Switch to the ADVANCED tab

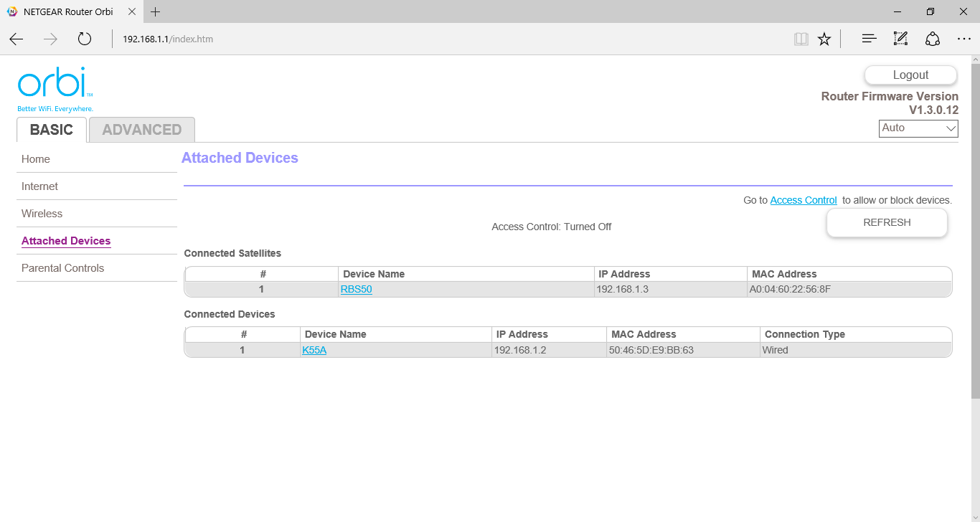point(142,130)
